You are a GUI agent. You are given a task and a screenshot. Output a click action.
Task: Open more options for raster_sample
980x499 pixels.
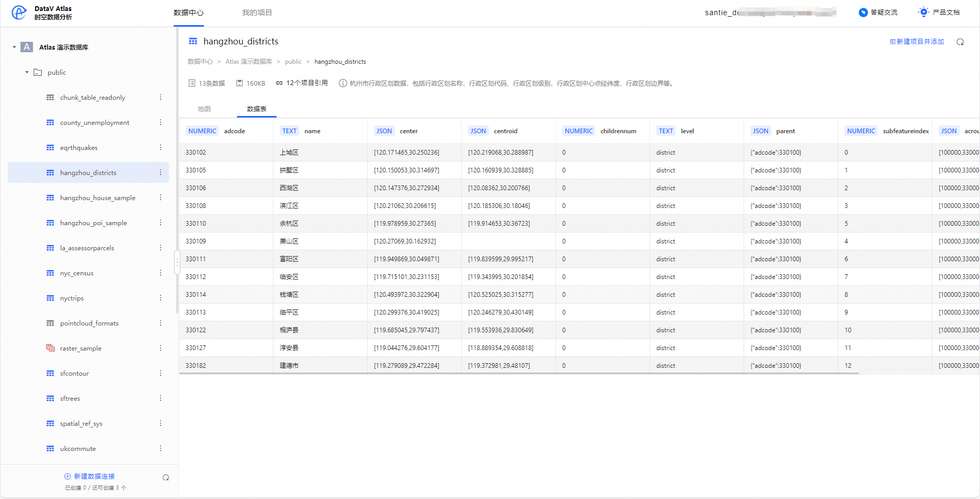pyautogui.click(x=161, y=348)
